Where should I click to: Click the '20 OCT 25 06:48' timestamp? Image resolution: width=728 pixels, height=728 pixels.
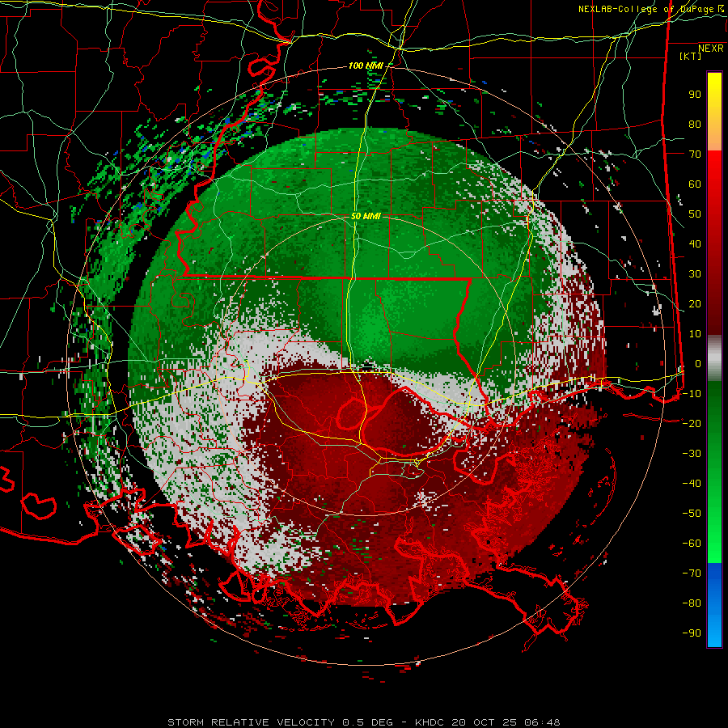tap(506, 722)
